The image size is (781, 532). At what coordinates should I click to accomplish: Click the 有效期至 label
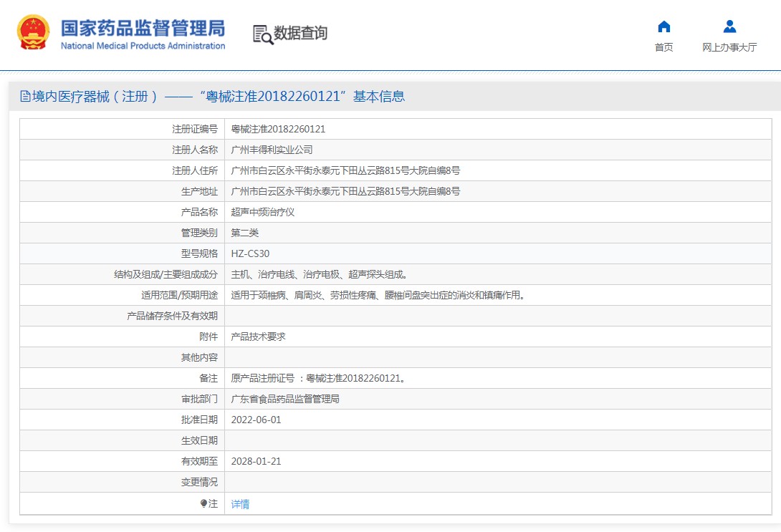coord(199,462)
